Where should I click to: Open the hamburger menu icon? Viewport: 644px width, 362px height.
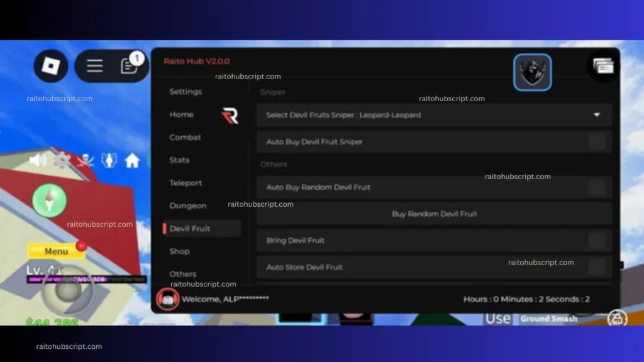[94, 65]
